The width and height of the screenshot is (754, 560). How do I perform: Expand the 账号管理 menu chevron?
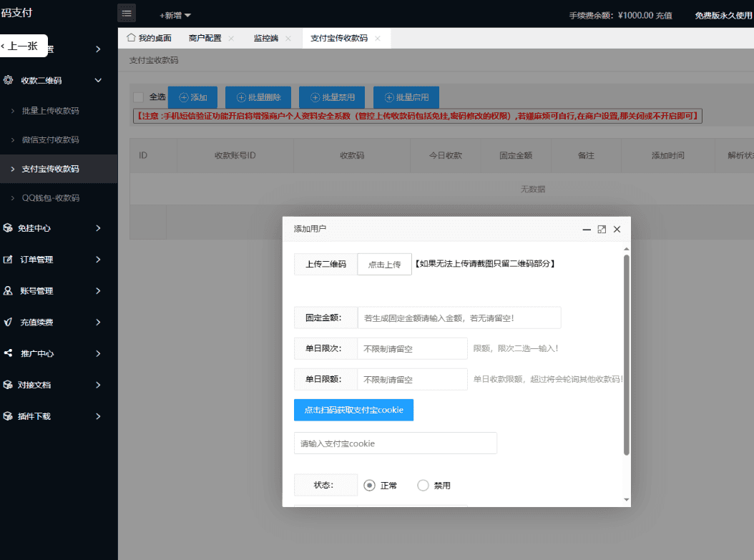coord(98,291)
